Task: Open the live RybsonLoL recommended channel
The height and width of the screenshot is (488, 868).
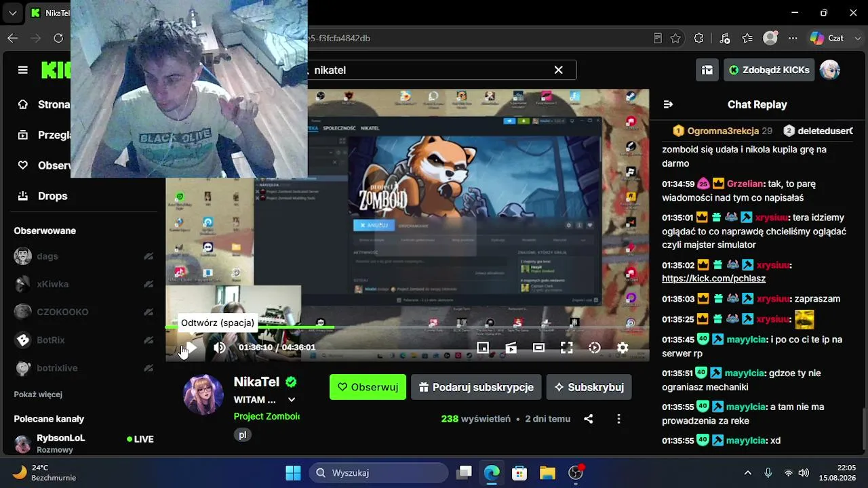Action: (83, 443)
